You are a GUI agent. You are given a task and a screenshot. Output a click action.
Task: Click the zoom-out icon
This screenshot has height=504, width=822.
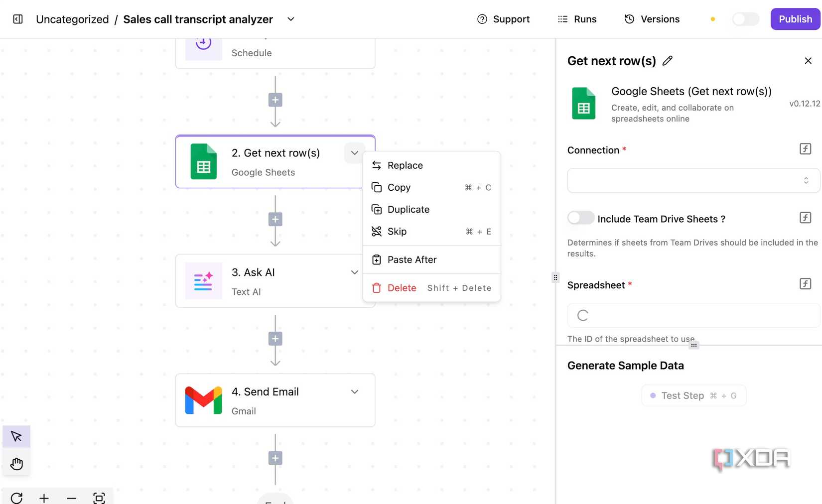tap(71, 498)
